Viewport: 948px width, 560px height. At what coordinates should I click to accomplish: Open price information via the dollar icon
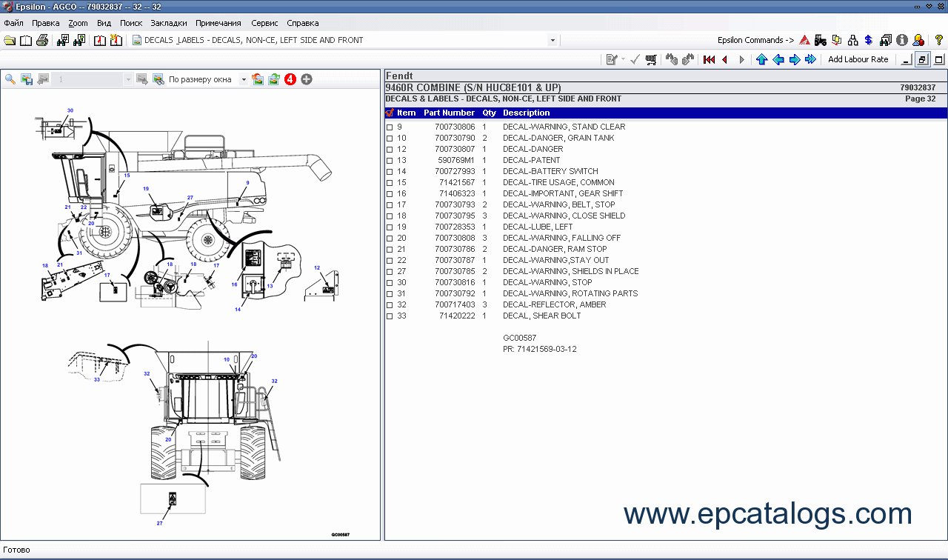867,40
